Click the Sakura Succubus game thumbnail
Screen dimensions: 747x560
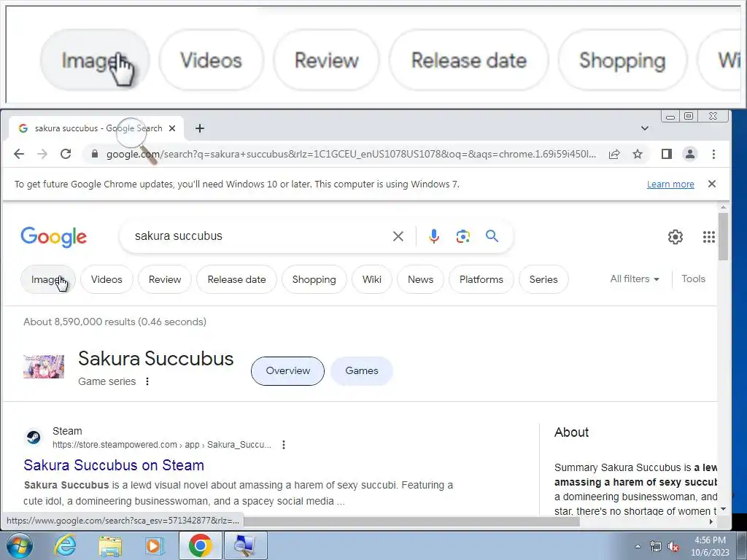tap(44, 367)
